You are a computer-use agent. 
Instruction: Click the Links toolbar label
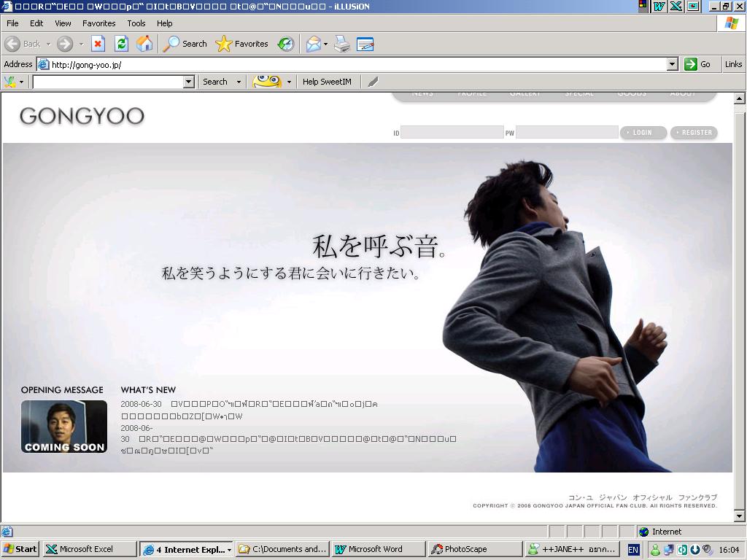pyautogui.click(x=733, y=64)
